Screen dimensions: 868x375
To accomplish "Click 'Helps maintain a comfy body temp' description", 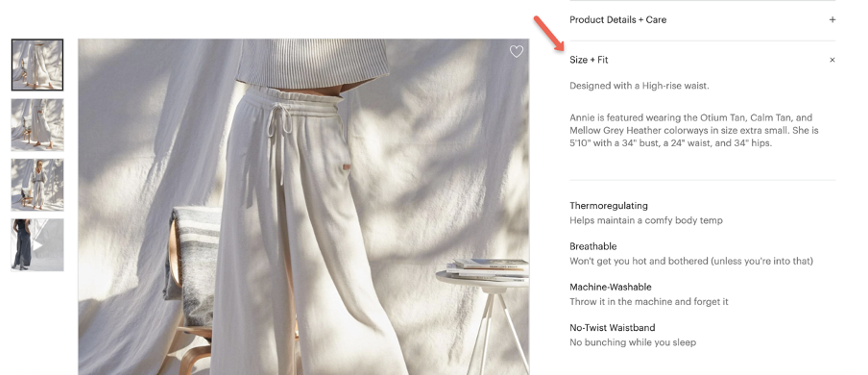I will pyautogui.click(x=646, y=221).
